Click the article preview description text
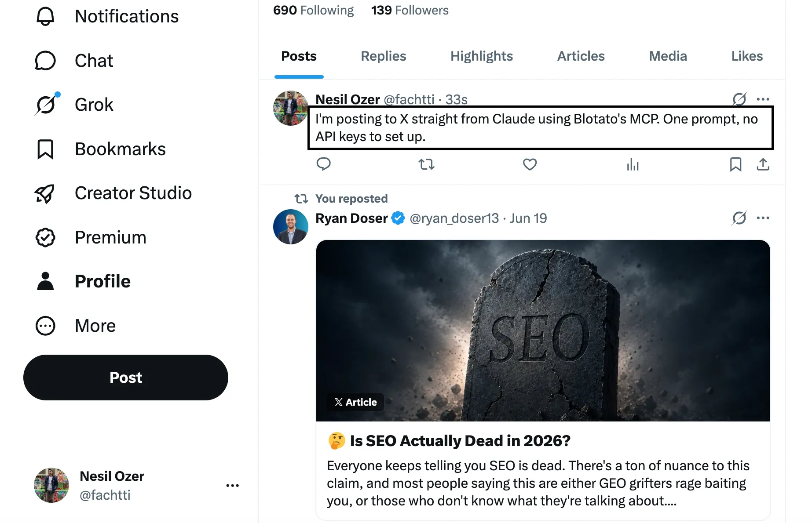This screenshot has width=812, height=523. 538,483
